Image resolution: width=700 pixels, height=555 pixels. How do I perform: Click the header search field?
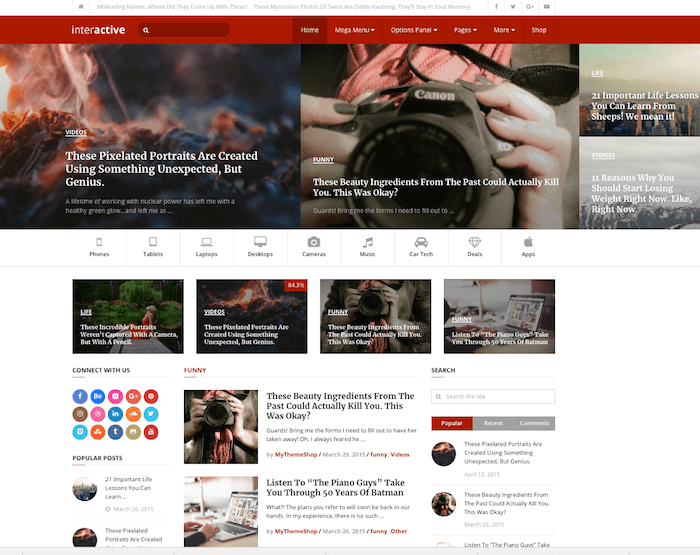[x=184, y=30]
